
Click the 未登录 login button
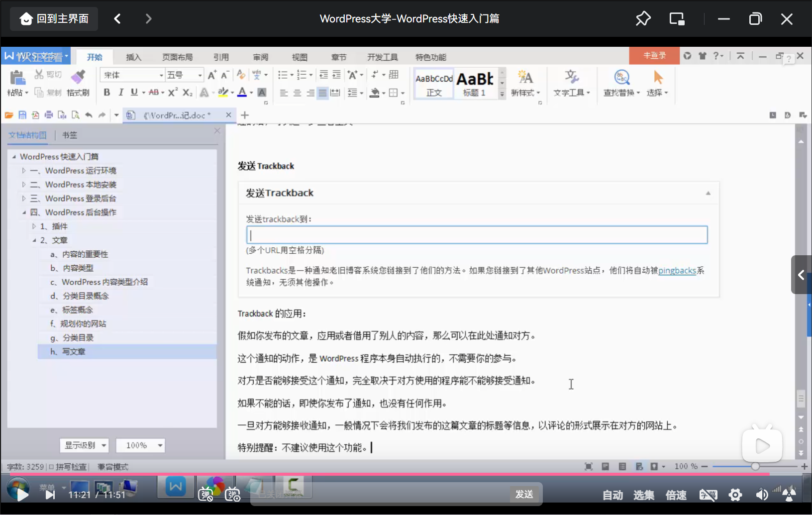point(654,55)
